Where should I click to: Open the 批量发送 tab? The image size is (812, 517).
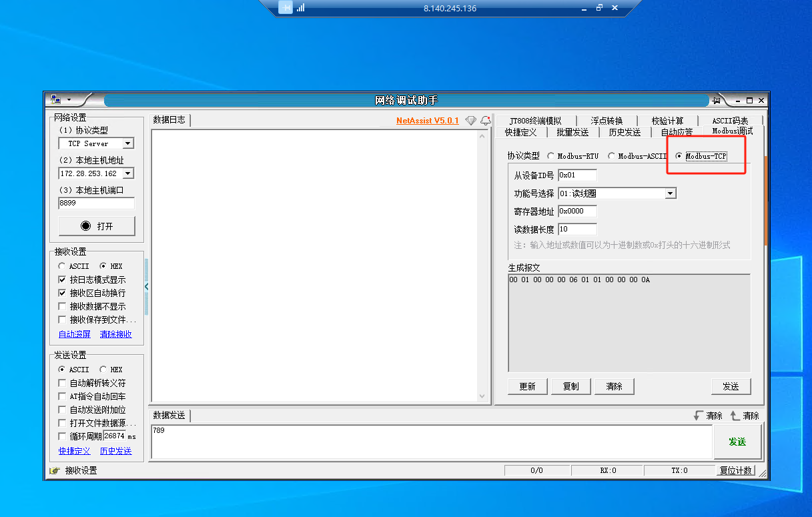572,132
